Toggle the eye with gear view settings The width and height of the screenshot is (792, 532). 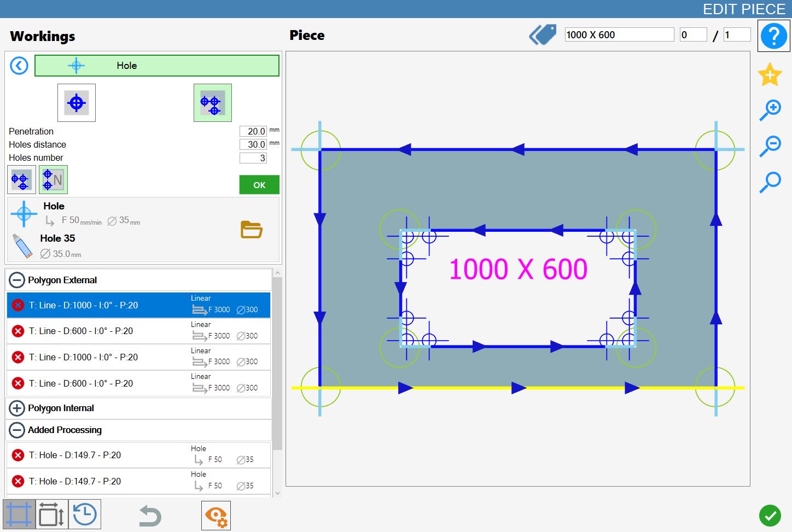coord(216,516)
